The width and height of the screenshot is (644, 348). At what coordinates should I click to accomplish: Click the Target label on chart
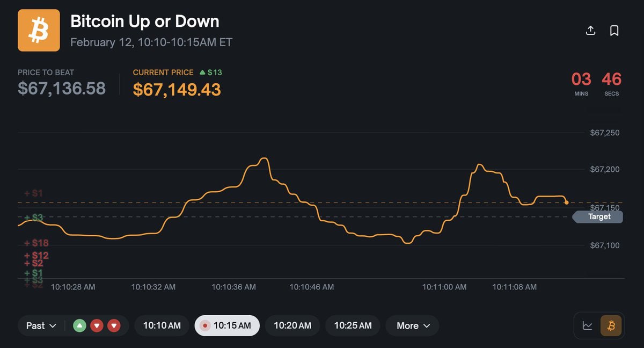click(x=599, y=217)
